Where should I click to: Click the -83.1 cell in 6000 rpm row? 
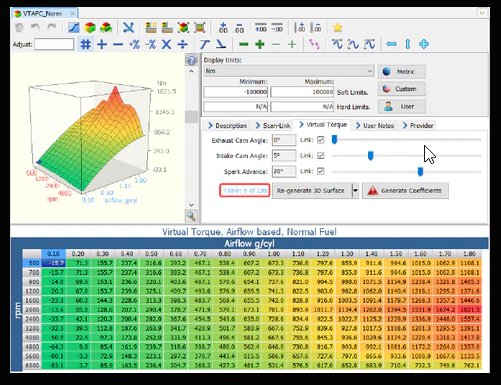pyautogui.click(x=54, y=366)
